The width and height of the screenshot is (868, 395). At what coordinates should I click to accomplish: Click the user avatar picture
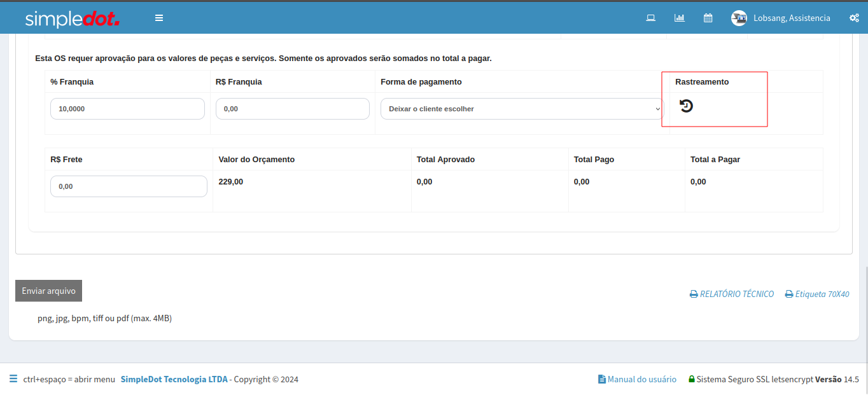[x=739, y=18]
